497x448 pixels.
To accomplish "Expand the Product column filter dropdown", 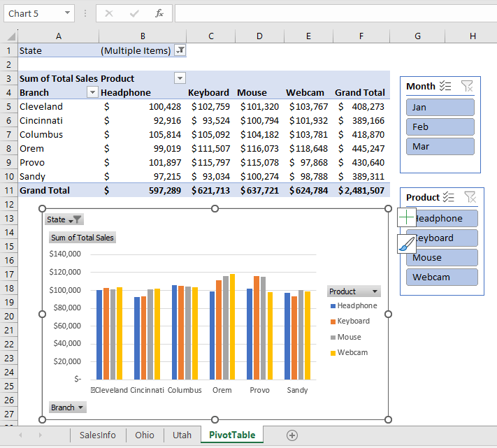I will click(180, 78).
